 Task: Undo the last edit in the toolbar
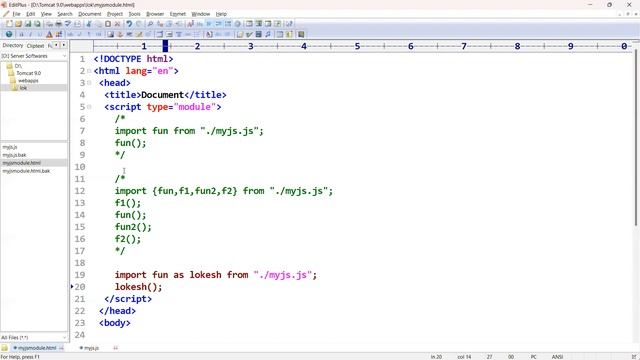129,24
